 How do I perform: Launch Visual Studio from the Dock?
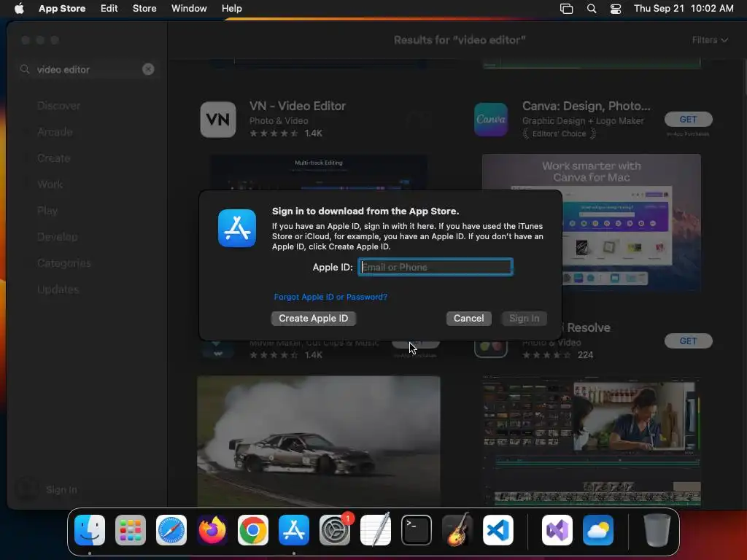pyautogui.click(x=557, y=529)
